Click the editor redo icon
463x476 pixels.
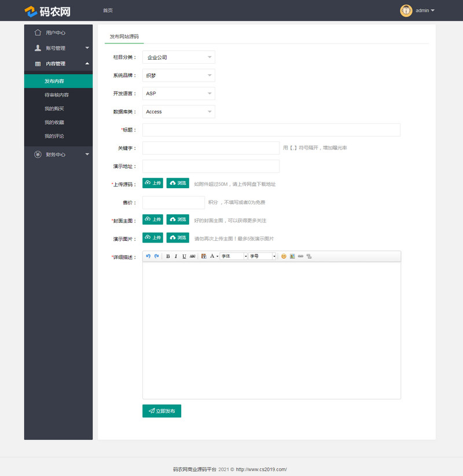157,256
